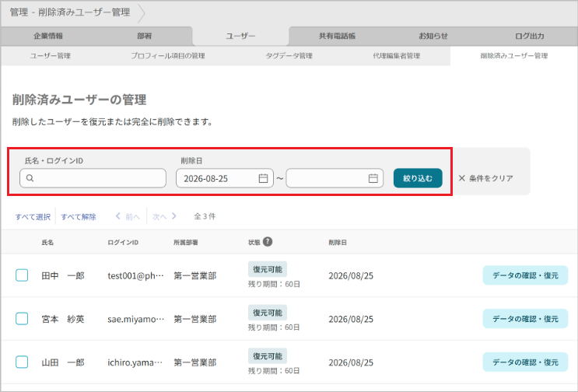The height and width of the screenshot is (392, 578).
Task: Open the 企業情報 tab
Action: [48, 36]
